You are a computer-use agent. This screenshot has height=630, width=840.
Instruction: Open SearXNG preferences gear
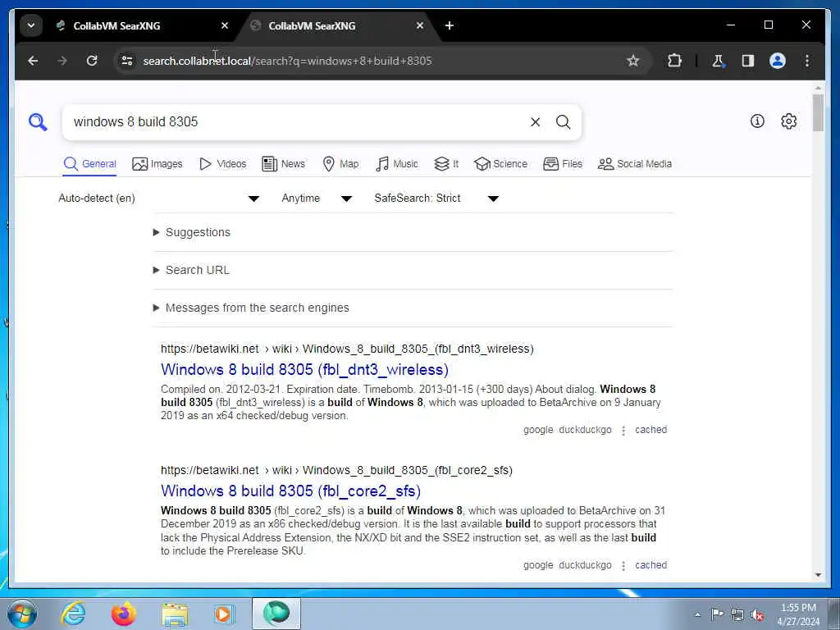pyautogui.click(x=788, y=121)
